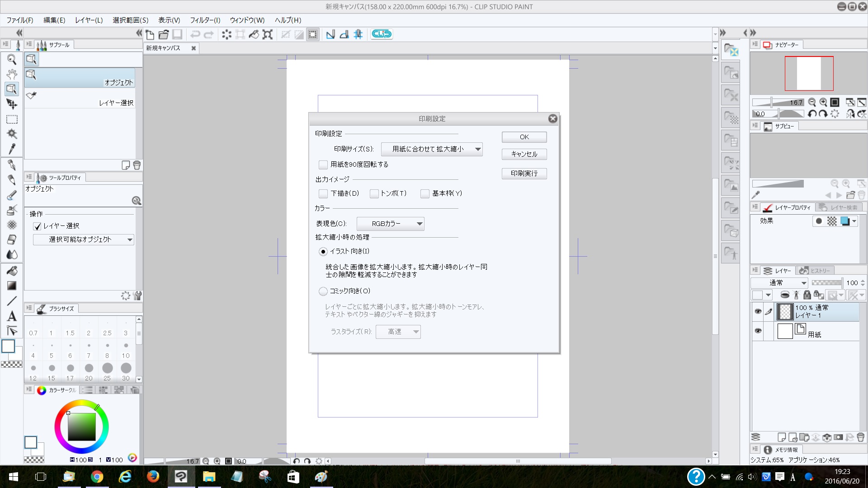The image size is (868, 488).
Task: Select the rectangle Selection tool
Action: pos(12,119)
